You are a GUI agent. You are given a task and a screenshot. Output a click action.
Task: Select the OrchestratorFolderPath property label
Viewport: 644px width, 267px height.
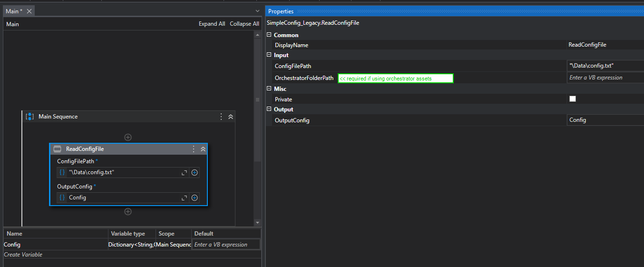tap(304, 78)
